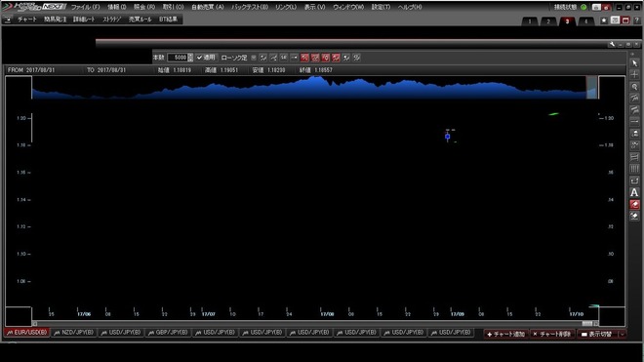Click the チャート削除 button
The width and height of the screenshot is (644, 362).
[553, 334]
